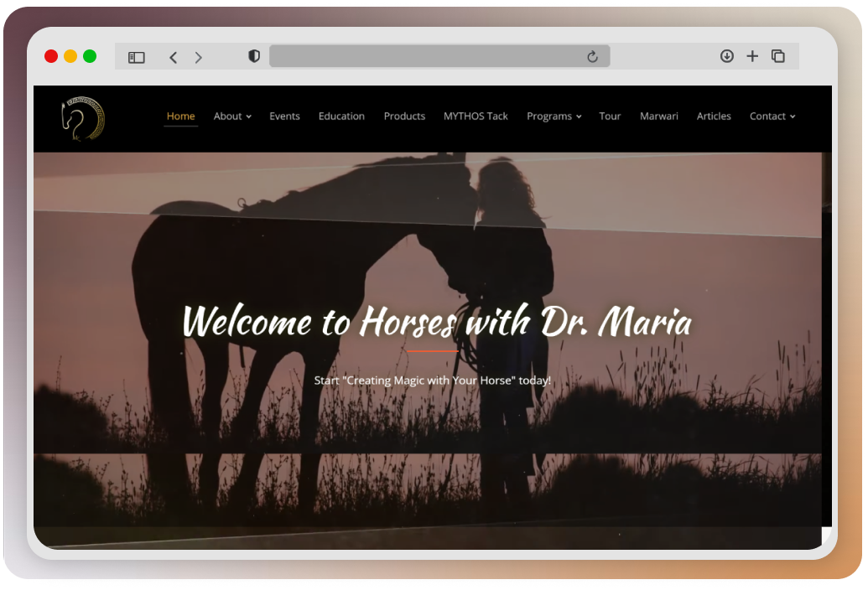Image resolution: width=868 pixels, height=590 pixels.
Task: Expand the Contact menu chevron
Action: pos(793,116)
